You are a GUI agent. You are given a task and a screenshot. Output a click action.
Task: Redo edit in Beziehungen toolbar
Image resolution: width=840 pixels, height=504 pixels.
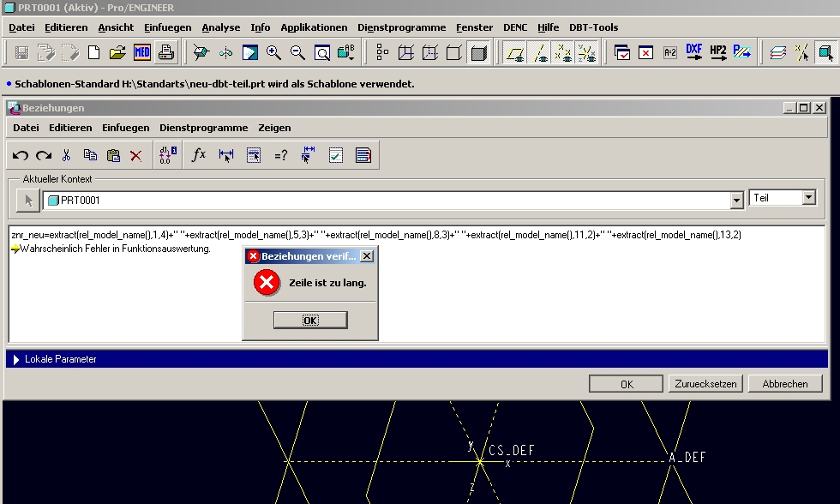[x=44, y=156]
